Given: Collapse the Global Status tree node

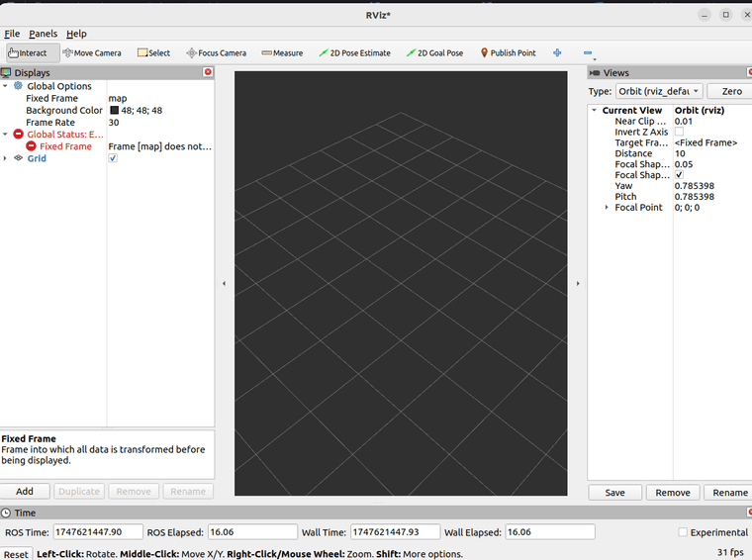Looking at the screenshot, I should (x=5, y=135).
